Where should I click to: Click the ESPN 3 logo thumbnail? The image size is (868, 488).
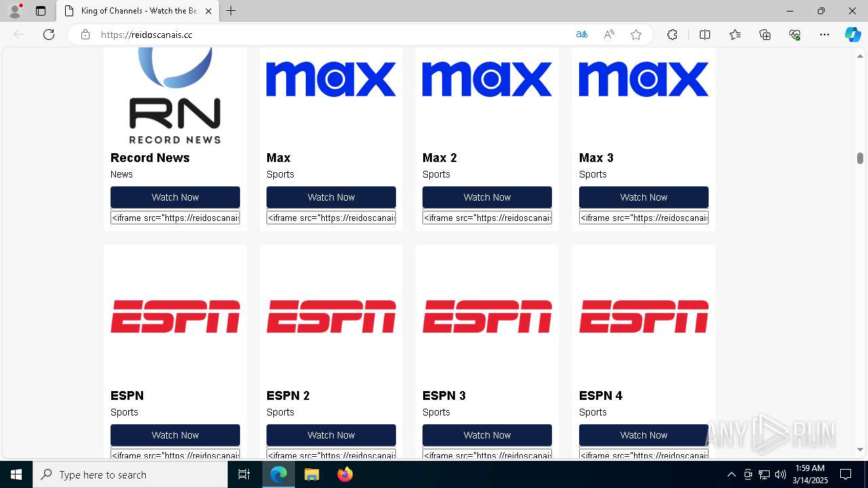click(487, 317)
